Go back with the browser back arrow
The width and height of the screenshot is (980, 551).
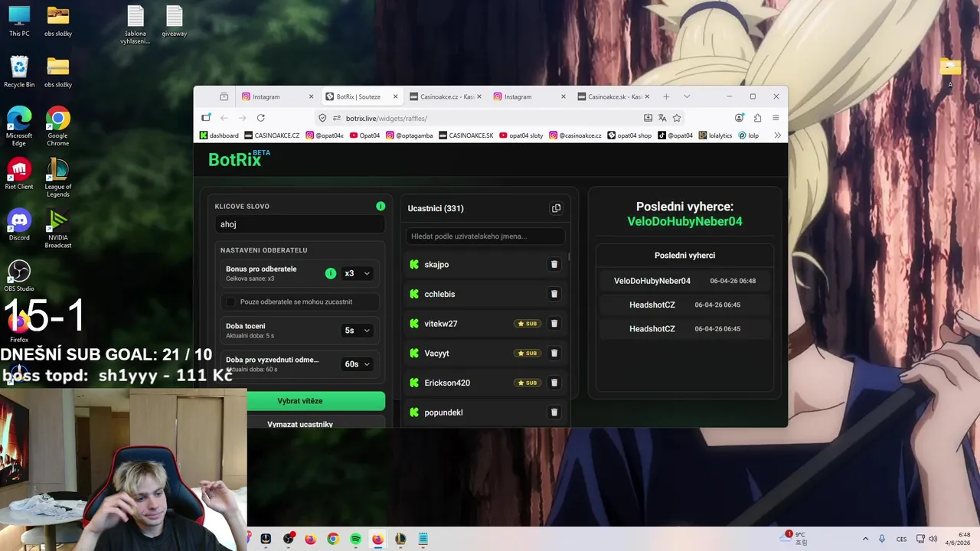tap(224, 118)
